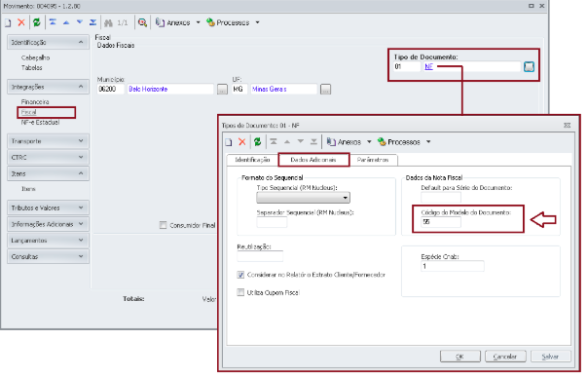Viewport: 588px width, 377px height.
Task: Expand the Consultas section
Action: click(48, 256)
